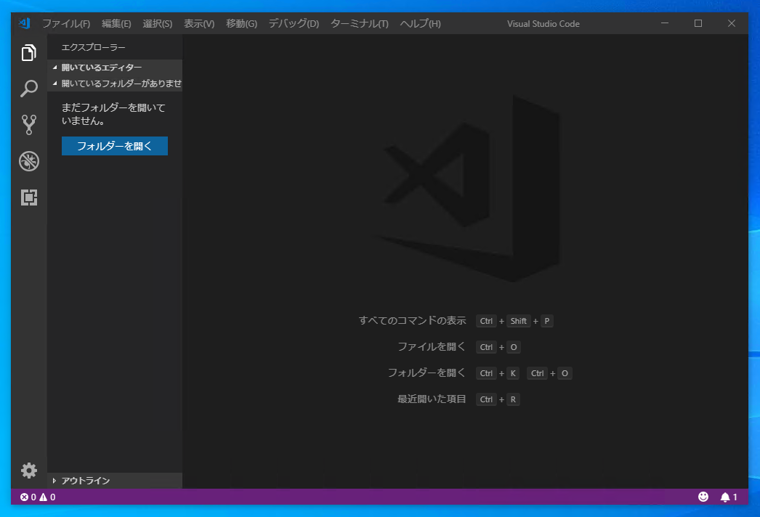Open the Explorer view in activity bar

pyautogui.click(x=29, y=52)
